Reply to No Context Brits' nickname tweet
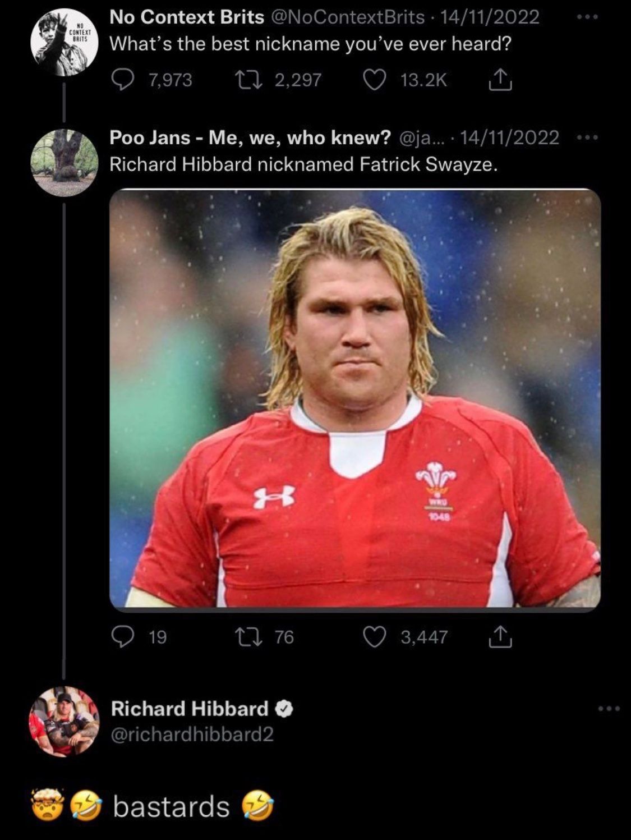The height and width of the screenshot is (840, 631). (x=121, y=80)
